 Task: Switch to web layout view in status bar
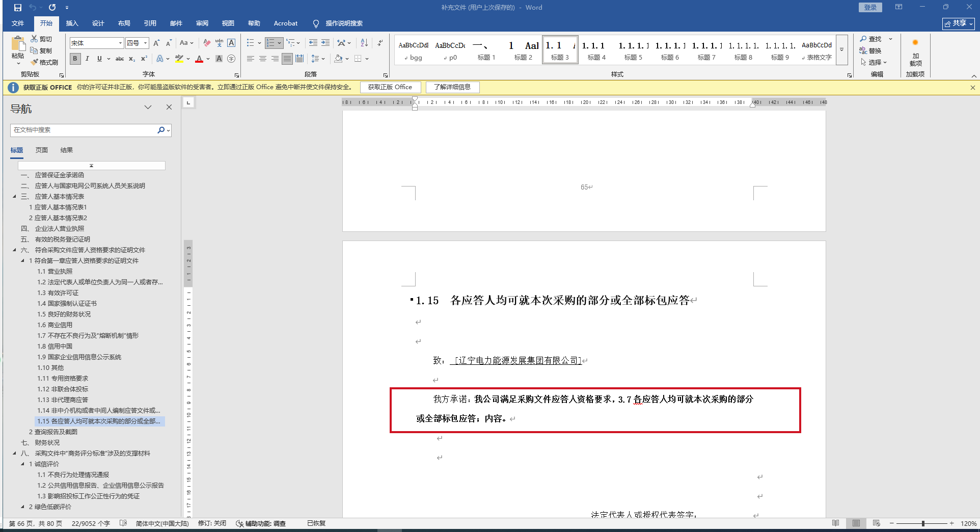(x=876, y=523)
